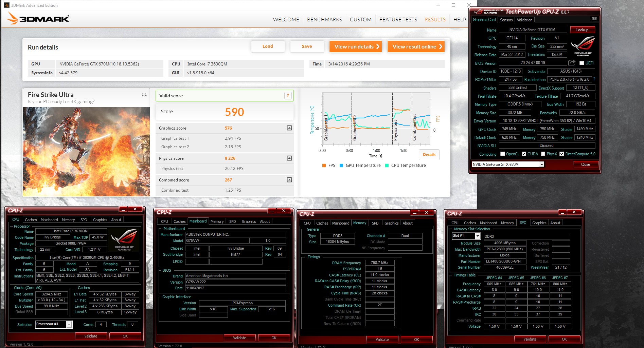The width and height of the screenshot is (644, 348).
Task: Click the Close button in GPU-Z
Action: 586,165
